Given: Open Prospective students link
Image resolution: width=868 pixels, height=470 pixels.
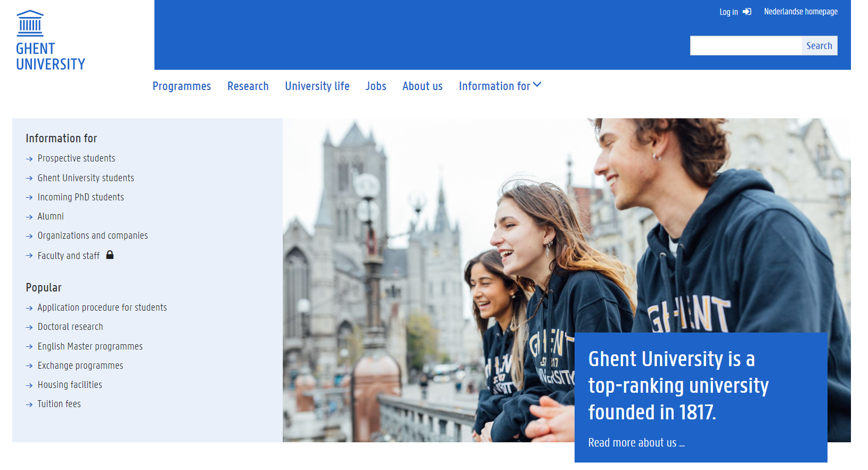Looking at the screenshot, I should pyautogui.click(x=76, y=158).
